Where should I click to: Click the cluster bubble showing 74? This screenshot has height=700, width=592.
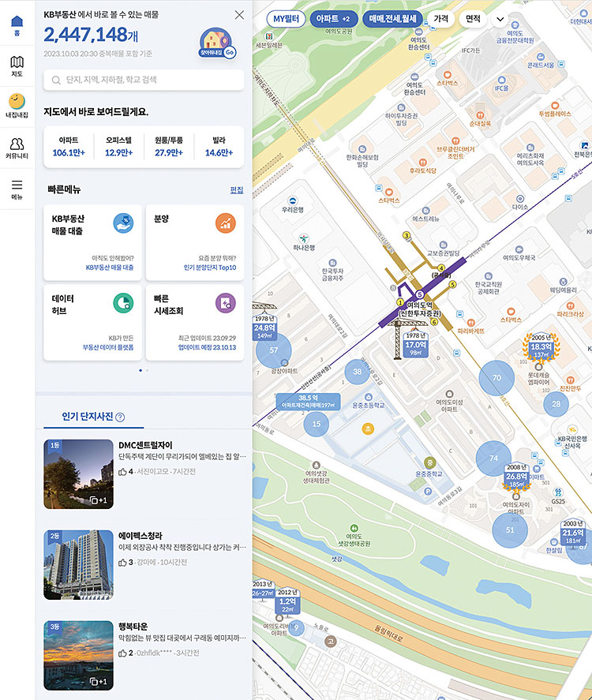tap(493, 458)
